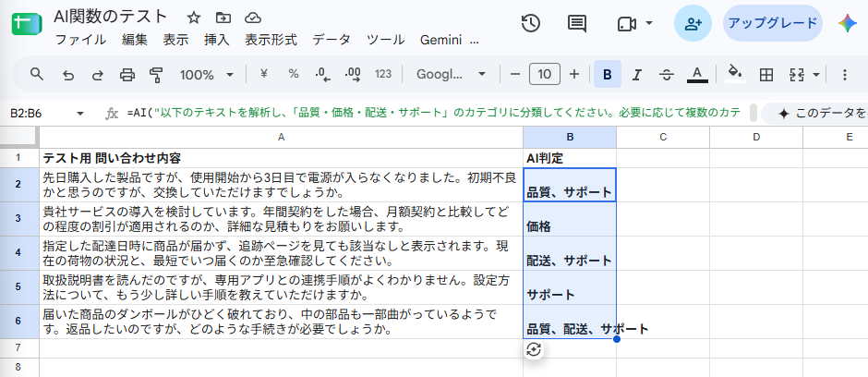Open the ツール menu
868x377 pixels.
click(385, 40)
